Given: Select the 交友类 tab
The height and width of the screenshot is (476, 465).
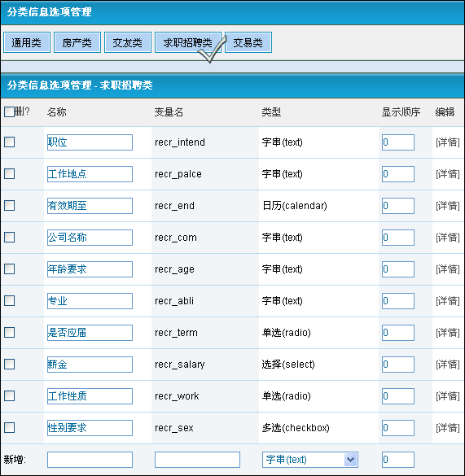Looking at the screenshot, I should [128, 42].
